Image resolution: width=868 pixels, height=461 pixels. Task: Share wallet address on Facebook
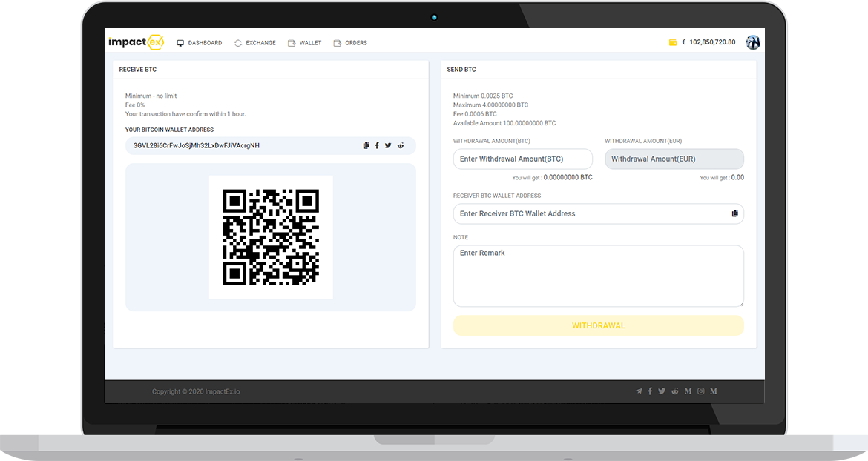[377, 146]
